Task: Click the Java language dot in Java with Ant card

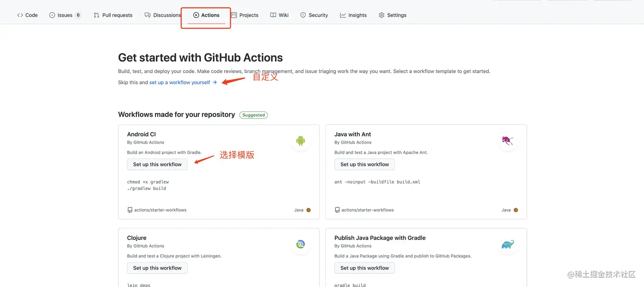Action: (516, 210)
